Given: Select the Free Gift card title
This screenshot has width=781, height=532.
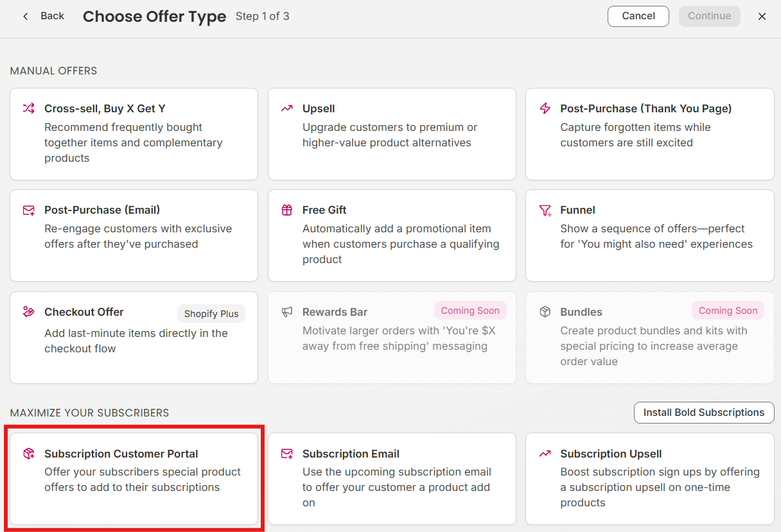Looking at the screenshot, I should tap(324, 210).
